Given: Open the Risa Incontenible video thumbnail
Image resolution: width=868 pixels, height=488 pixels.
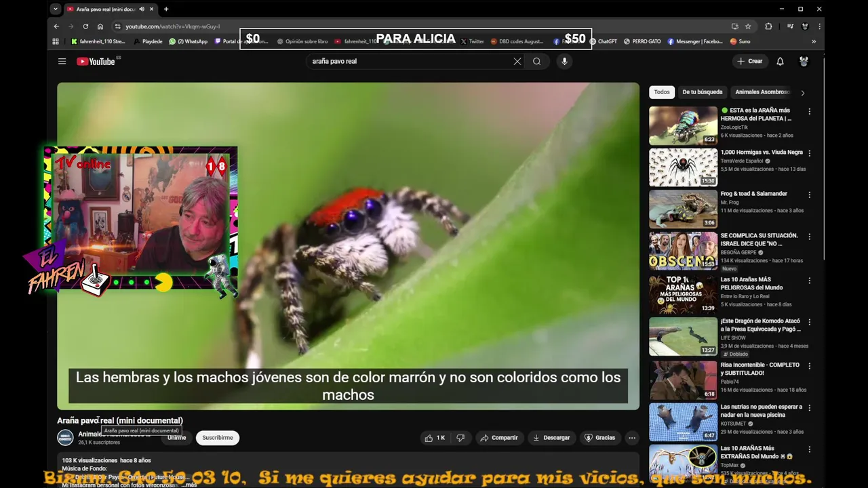Looking at the screenshot, I should tap(683, 380).
